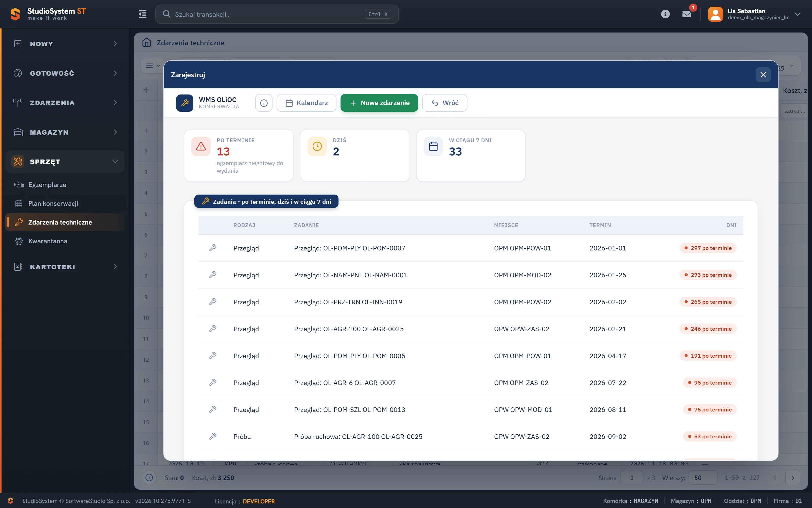The height and width of the screenshot is (508, 812).
Task: Expand the ZDARZENIA menu section
Action: tap(65, 103)
